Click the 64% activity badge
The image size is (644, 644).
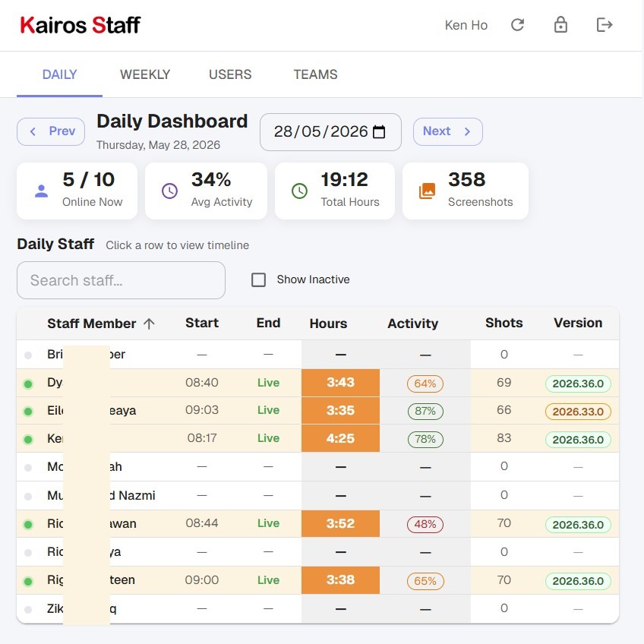pos(425,384)
